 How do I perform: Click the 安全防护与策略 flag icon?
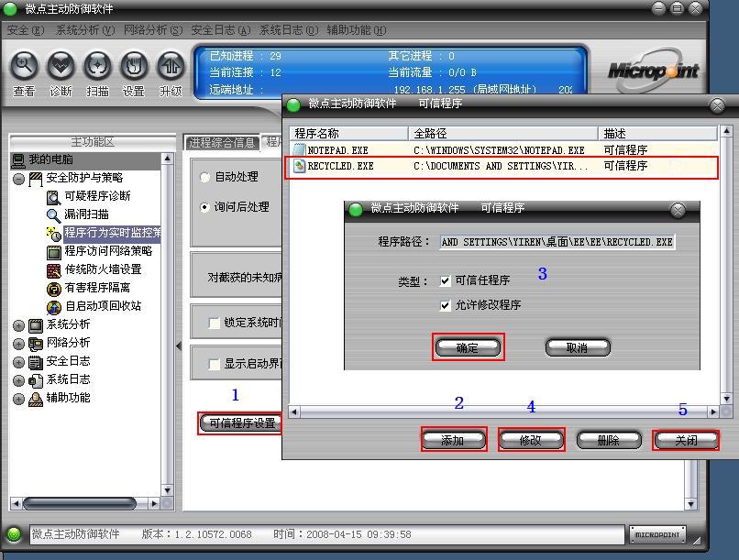[x=36, y=179]
